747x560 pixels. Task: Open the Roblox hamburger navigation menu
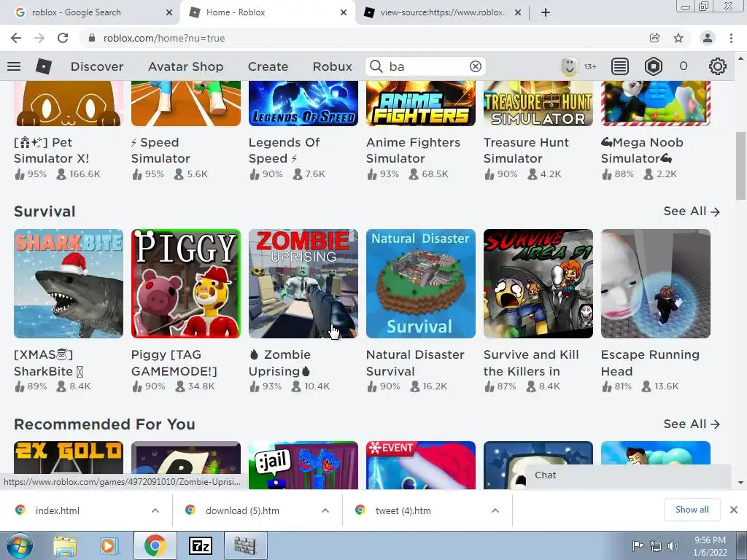(x=14, y=66)
